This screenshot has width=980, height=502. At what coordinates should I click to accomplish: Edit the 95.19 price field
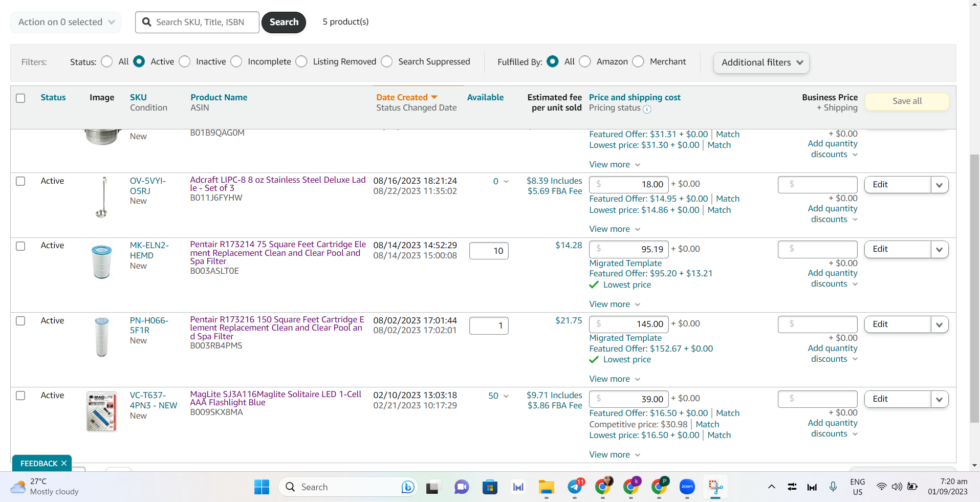pos(629,249)
